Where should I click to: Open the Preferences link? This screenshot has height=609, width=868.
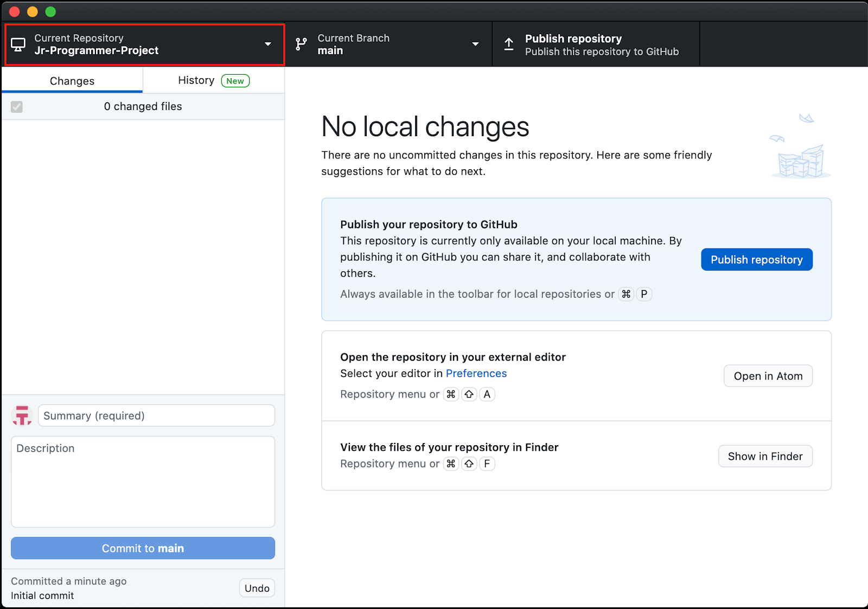(476, 374)
